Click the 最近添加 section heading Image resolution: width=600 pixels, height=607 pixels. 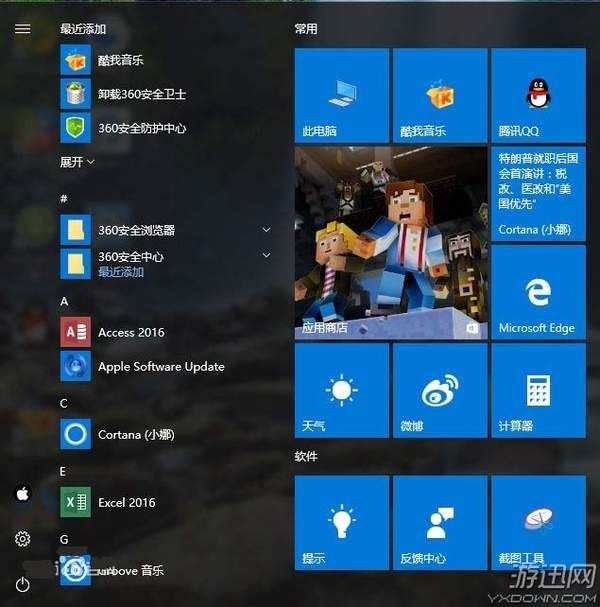83,29
